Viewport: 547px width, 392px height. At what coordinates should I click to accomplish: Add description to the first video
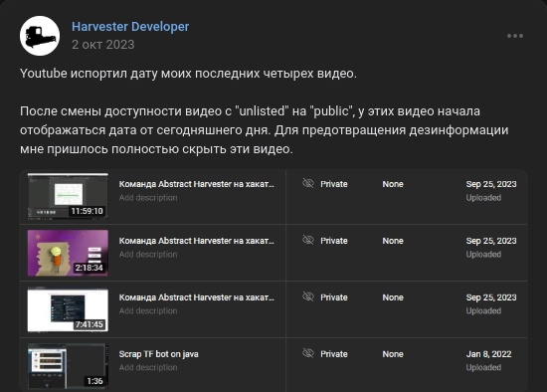148,198
